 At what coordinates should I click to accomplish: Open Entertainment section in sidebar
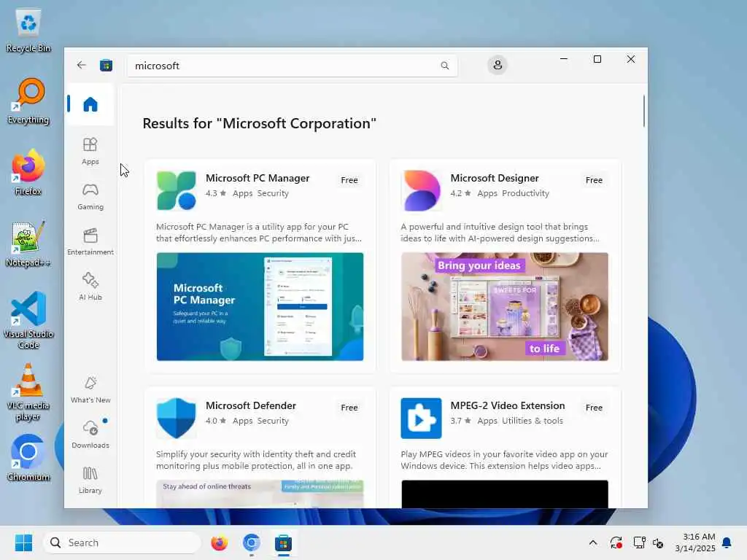(x=90, y=241)
